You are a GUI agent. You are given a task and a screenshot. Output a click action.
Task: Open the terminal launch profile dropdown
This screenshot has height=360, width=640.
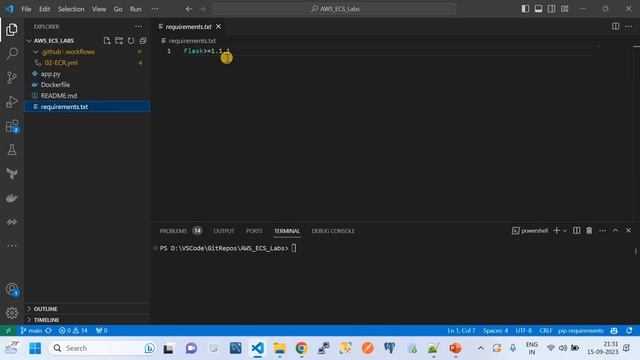565,231
